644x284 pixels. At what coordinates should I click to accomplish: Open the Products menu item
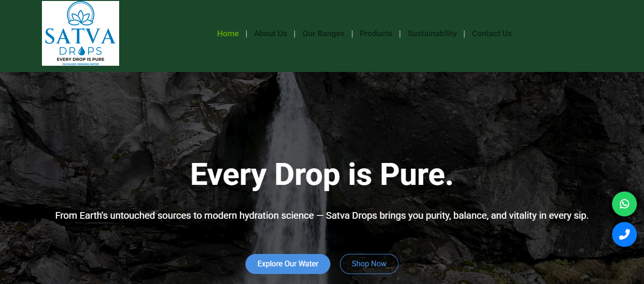click(x=376, y=33)
